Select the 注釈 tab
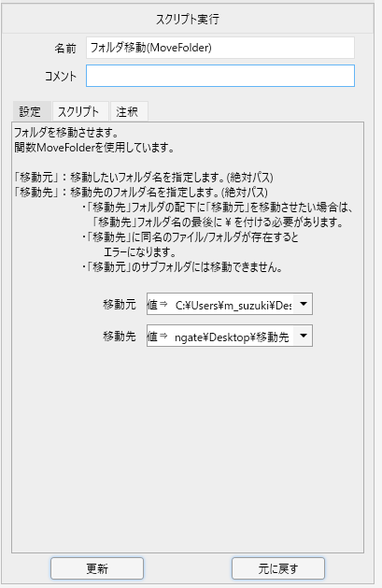Screen dimensions: 382x588 (129, 111)
